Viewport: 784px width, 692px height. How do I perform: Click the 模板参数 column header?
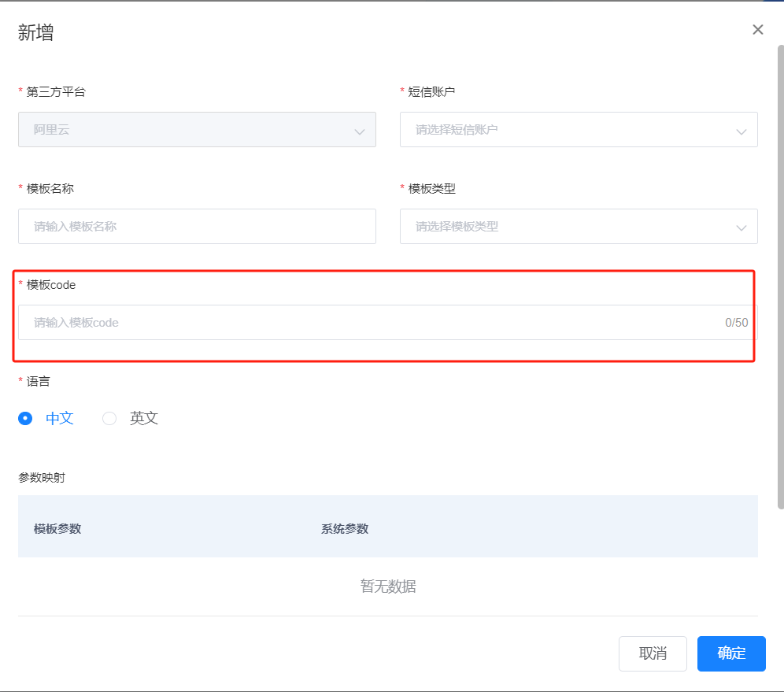57,529
